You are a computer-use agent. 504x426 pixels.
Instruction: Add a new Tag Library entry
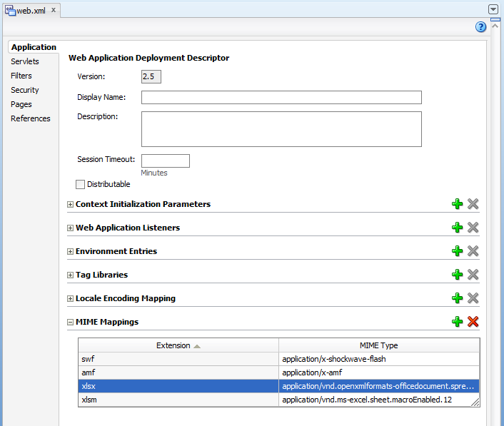click(x=458, y=275)
